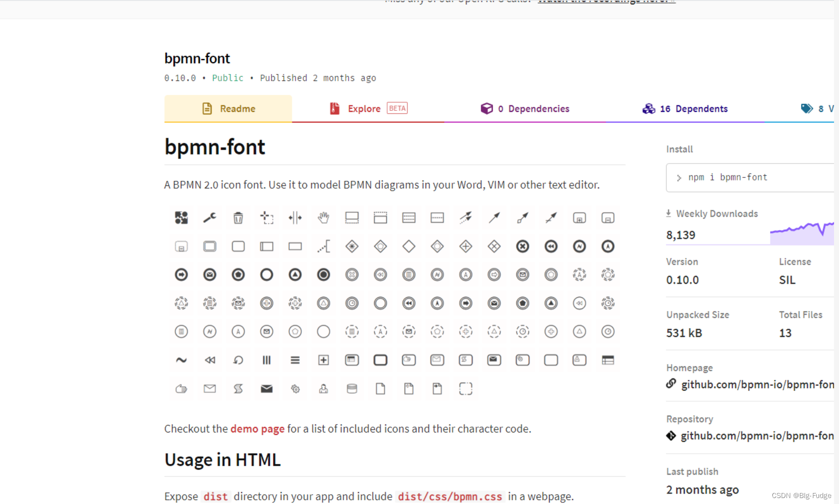Click the BETA badge on Explore

tap(397, 108)
